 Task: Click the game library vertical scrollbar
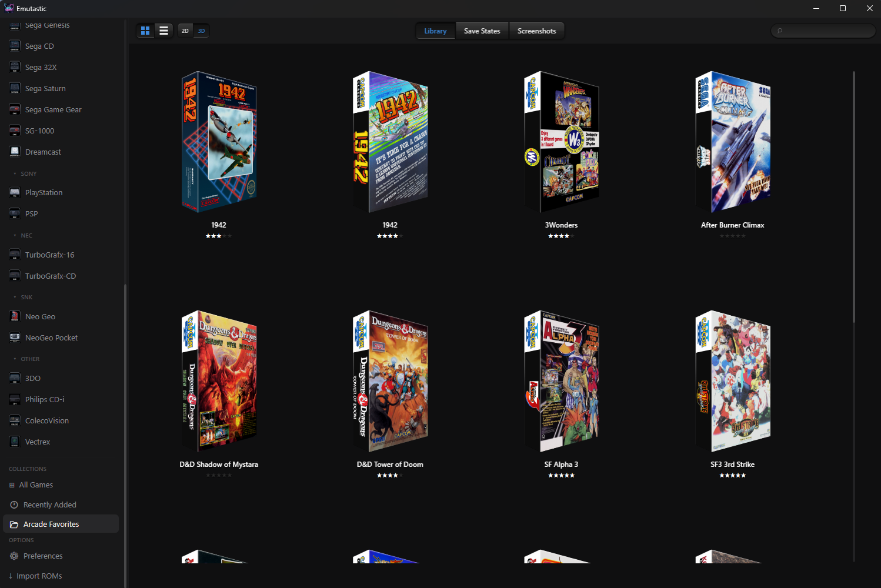854,197
